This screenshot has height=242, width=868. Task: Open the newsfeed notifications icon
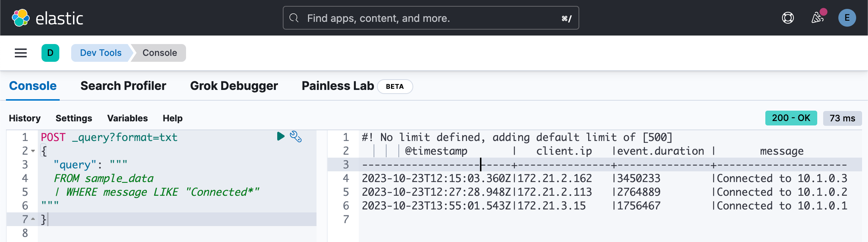click(818, 18)
